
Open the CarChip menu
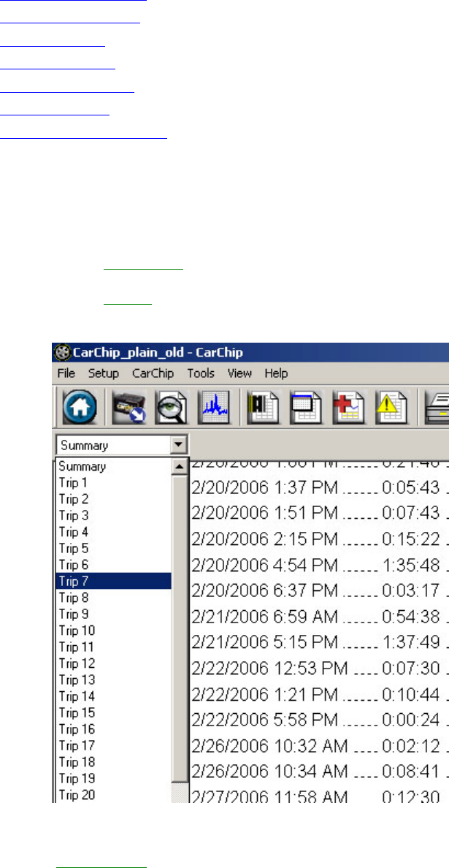click(153, 373)
